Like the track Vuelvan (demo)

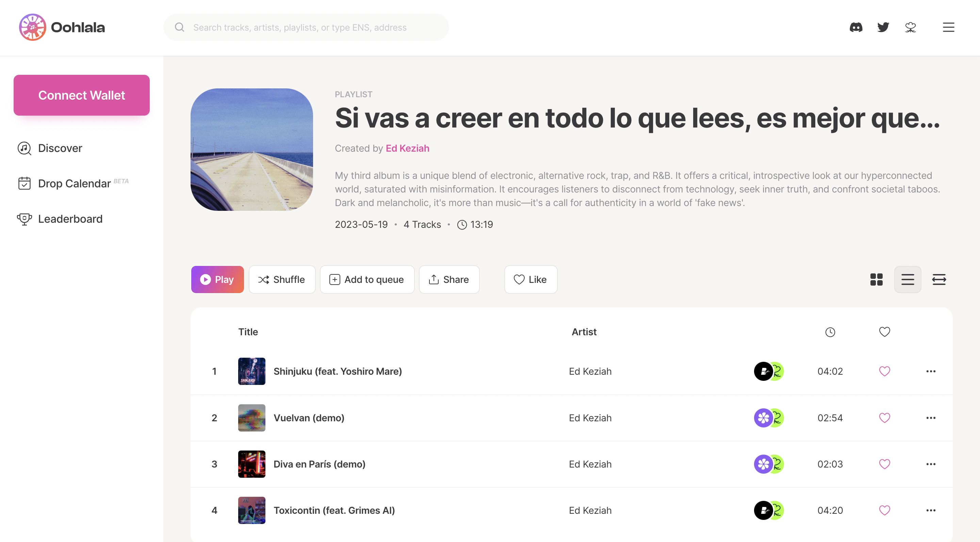[x=884, y=417]
